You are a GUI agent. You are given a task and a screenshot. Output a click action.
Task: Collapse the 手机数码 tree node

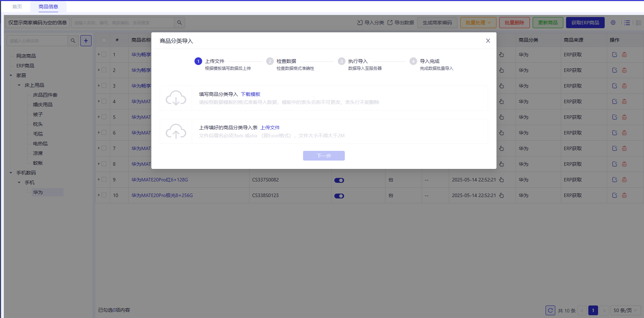(11, 173)
